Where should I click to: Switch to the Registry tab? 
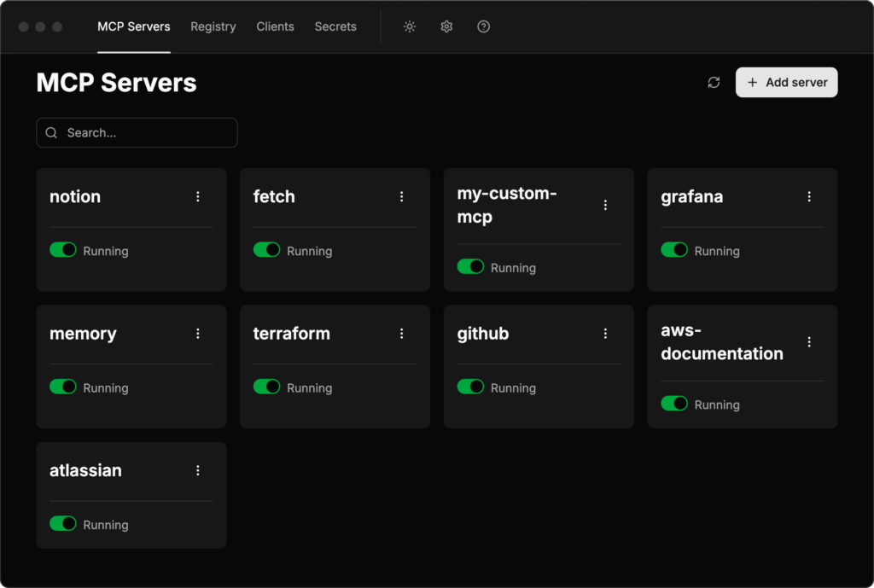[213, 26]
